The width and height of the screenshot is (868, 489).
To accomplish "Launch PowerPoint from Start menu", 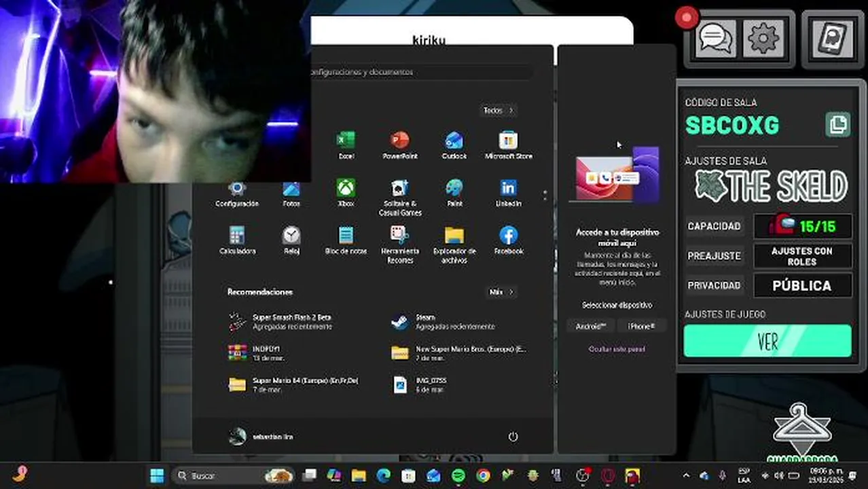I will (x=400, y=145).
